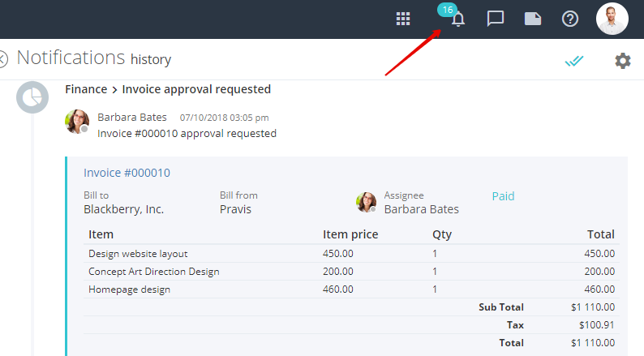Open notification settings gear
644x356 pixels.
click(623, 61)
